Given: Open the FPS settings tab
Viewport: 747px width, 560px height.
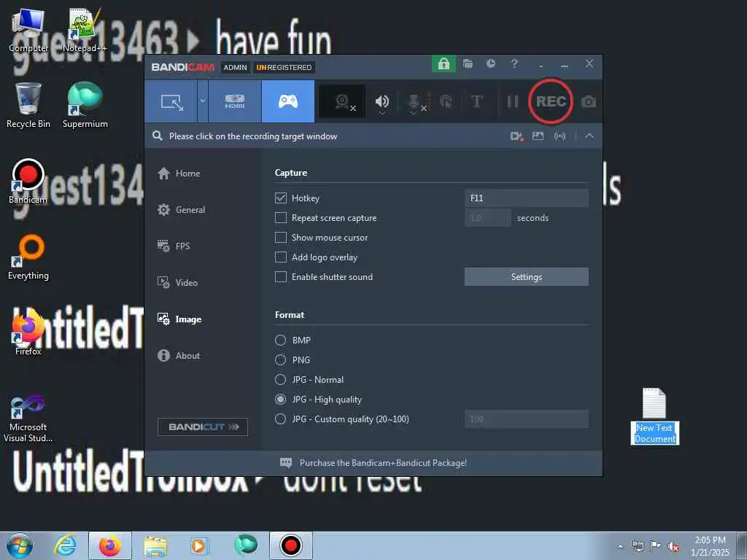Looking at the screenshot, I should pyautogui.click(x=174, y=246).
